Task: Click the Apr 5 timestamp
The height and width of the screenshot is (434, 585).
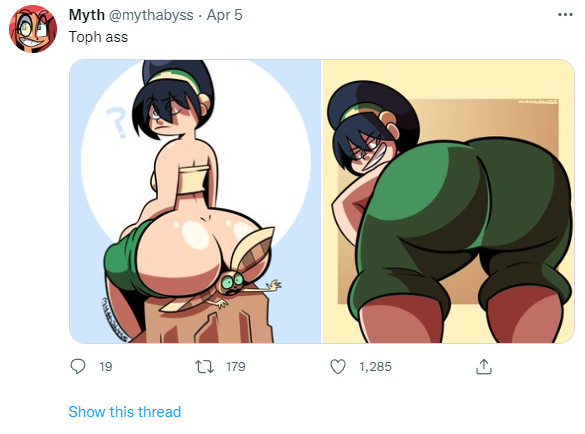Action: point(225,15)
